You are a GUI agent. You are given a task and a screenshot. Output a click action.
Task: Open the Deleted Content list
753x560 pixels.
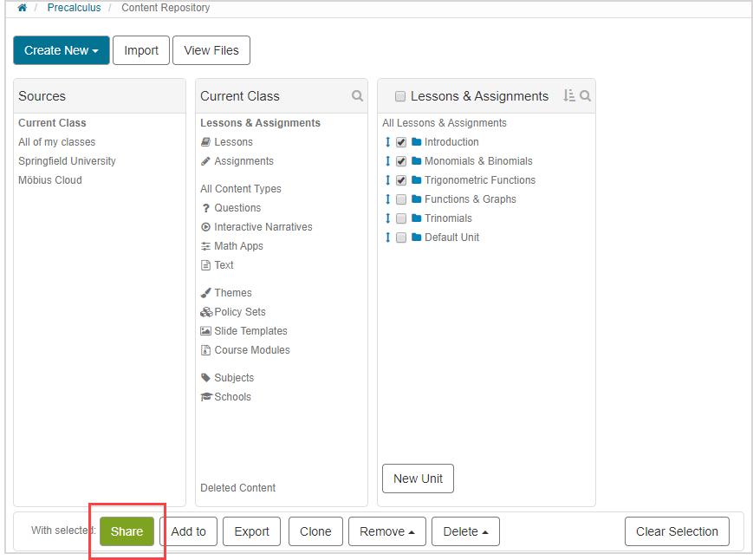click(237, 488)
